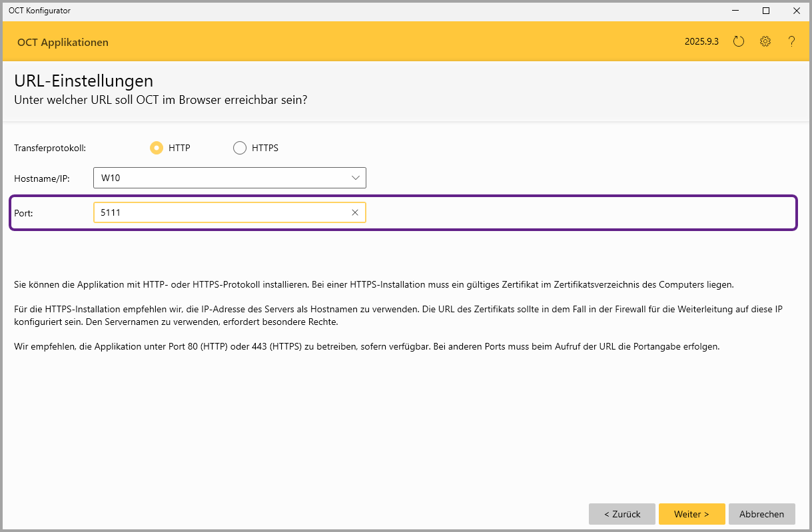Minimize the OCT Konfigurator window

click(x=736, y=11)
